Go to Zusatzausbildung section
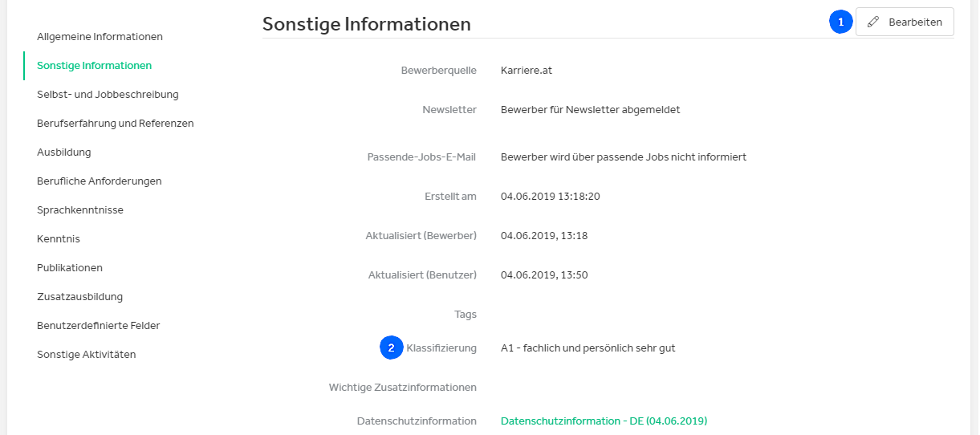Screen dimensions: 980x435 click(79, 296)
